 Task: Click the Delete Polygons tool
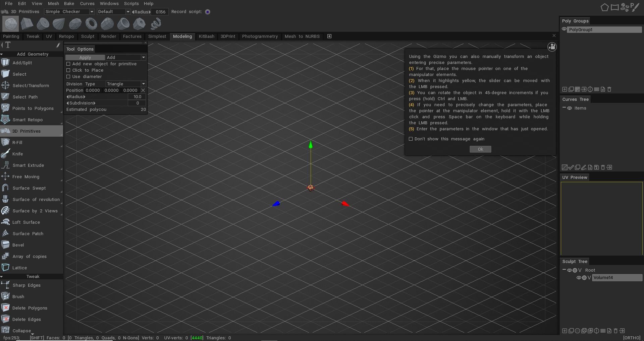click(30, 308)
